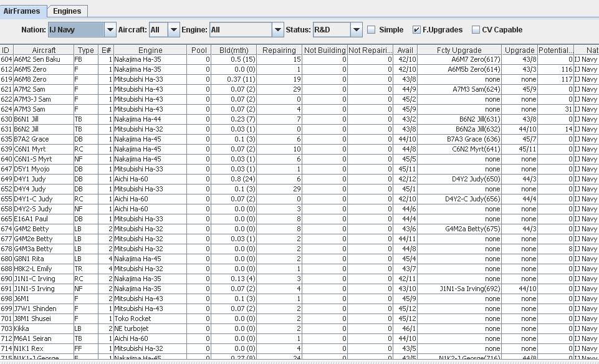Click the 0.8 (24) build rate cell

234,179
